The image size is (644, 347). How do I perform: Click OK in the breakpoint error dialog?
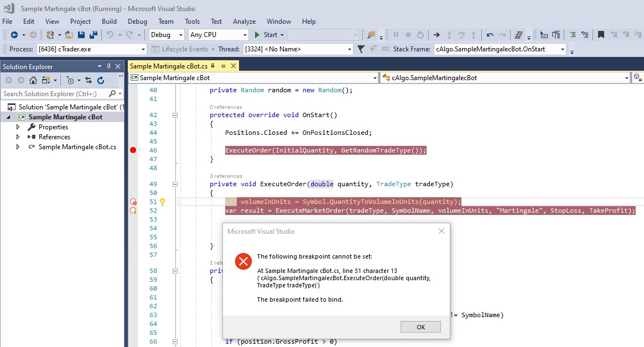(x=420, y=327)
